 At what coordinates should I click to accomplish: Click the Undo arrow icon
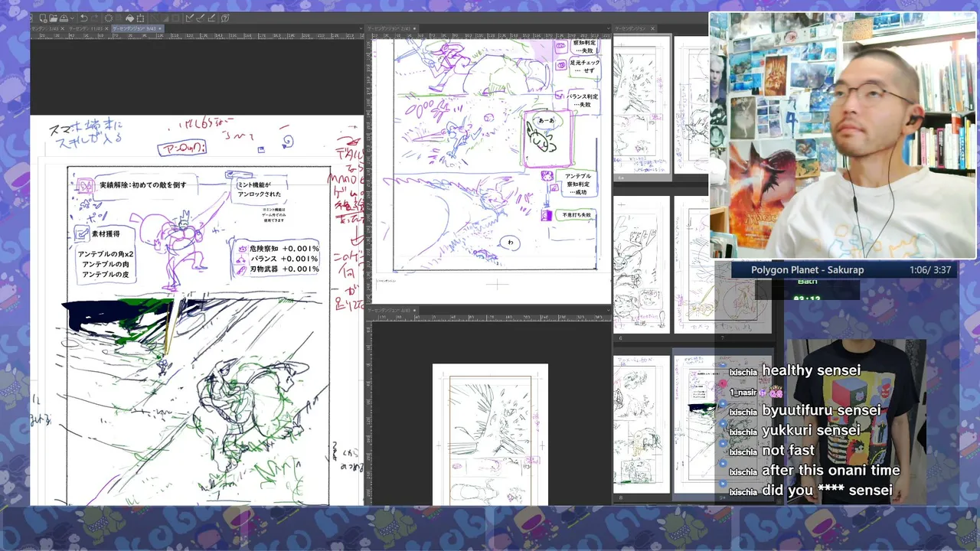[x=83, y=18]
